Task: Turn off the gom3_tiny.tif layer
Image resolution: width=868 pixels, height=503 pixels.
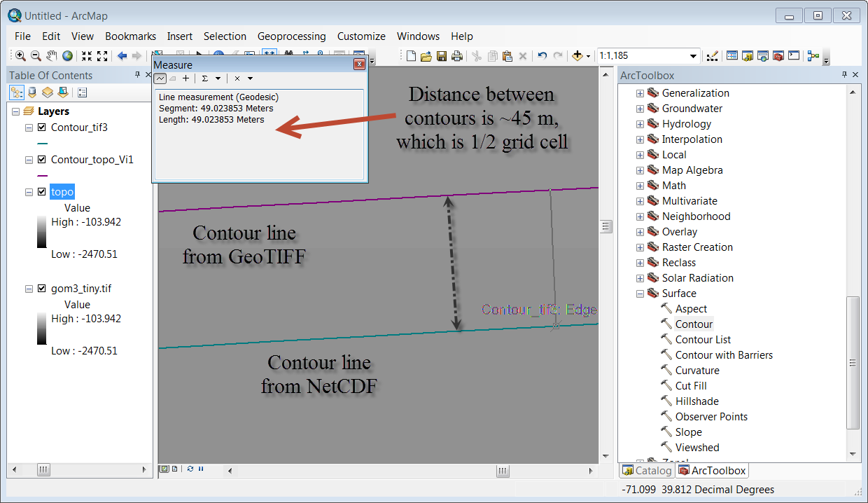Action: 41,289
